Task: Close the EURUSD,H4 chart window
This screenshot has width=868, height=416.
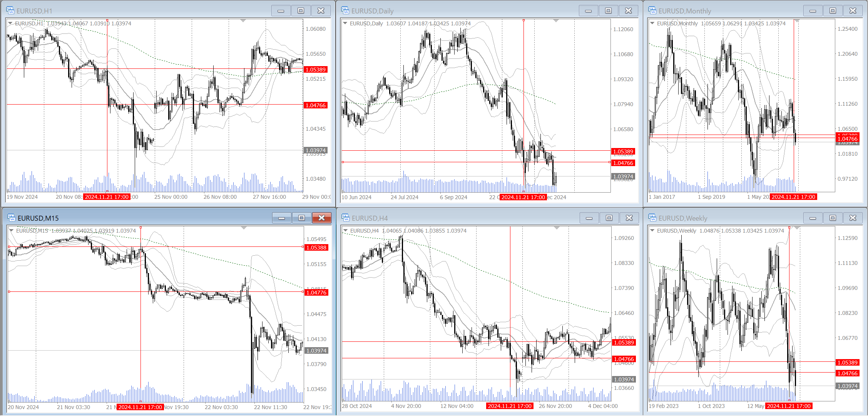Action: coord(629,218)
